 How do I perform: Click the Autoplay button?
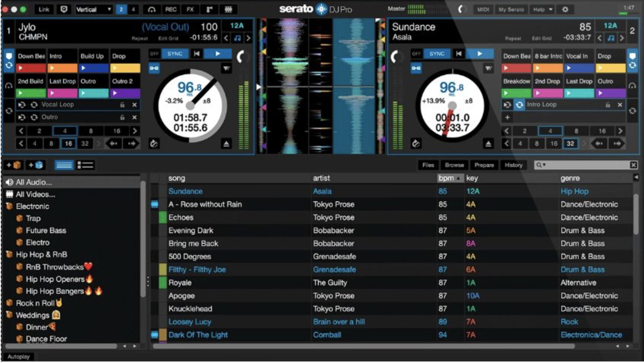pyautogui.click(x=18, y=357)
